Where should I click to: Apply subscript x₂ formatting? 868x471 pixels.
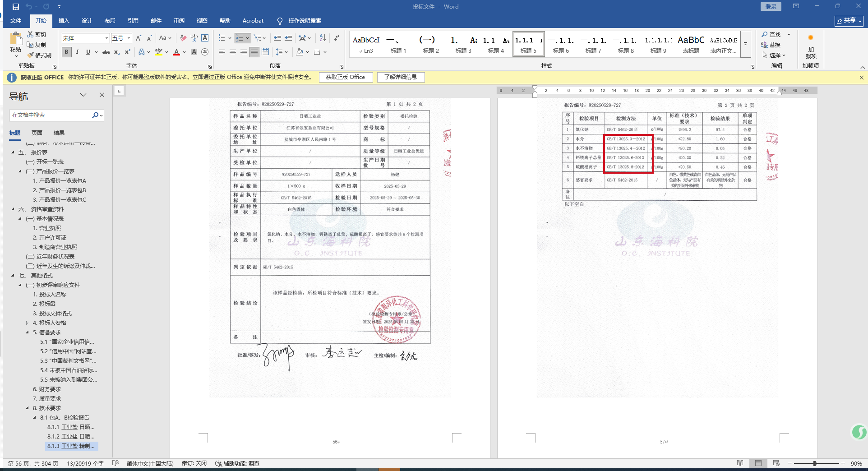117,52
